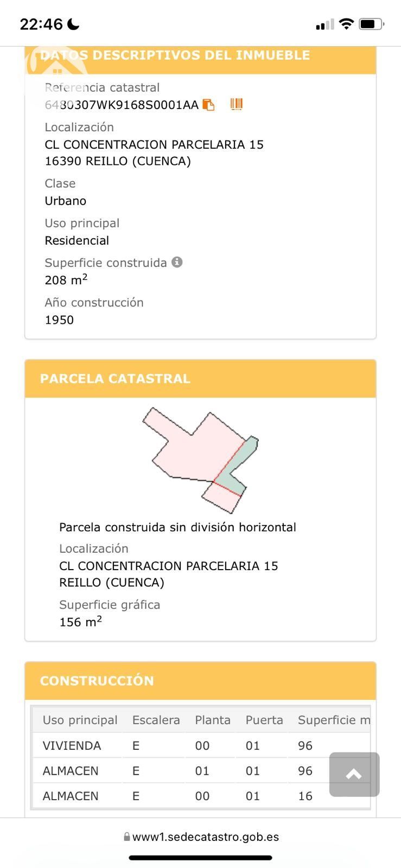
Task: Tap the PARCELA CATASTRAL section header
Action: click(x=200, y=379)
